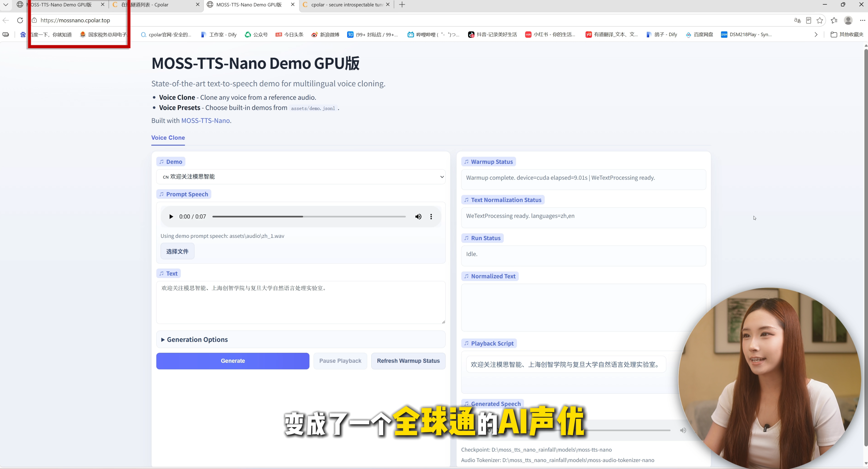Click the Pause Playback button
This screenshot has height=469, width=868.
[x=340, y=361]
